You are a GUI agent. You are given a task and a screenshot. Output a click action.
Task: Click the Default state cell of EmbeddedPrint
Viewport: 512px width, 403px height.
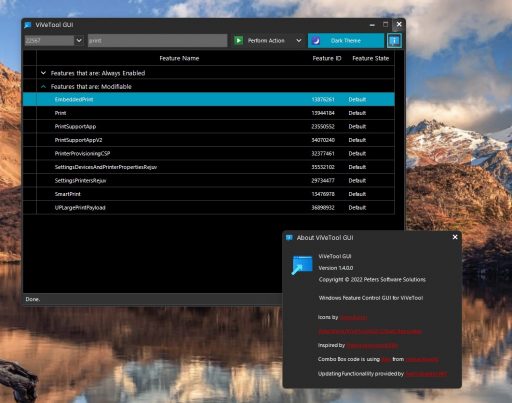[357, 99]
